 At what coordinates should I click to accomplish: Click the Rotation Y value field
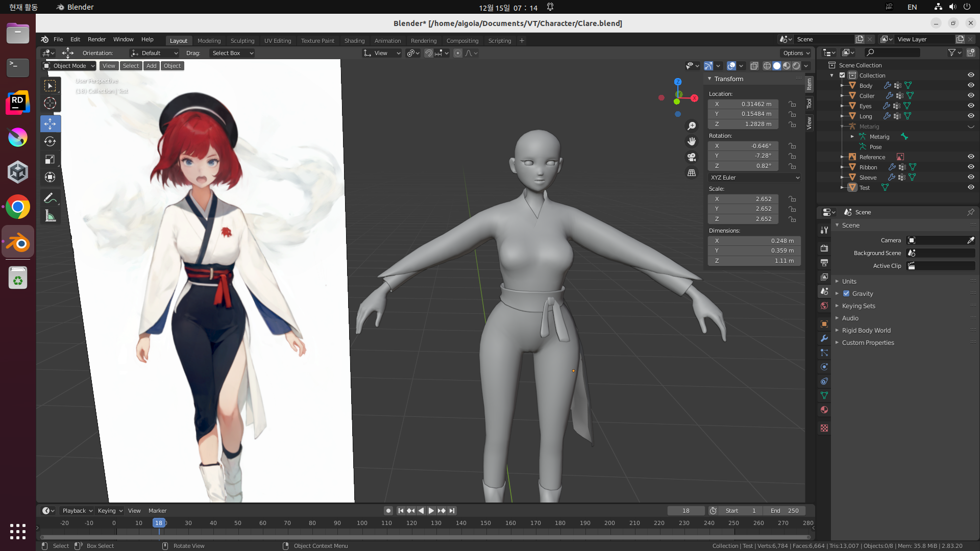point(743,156)
